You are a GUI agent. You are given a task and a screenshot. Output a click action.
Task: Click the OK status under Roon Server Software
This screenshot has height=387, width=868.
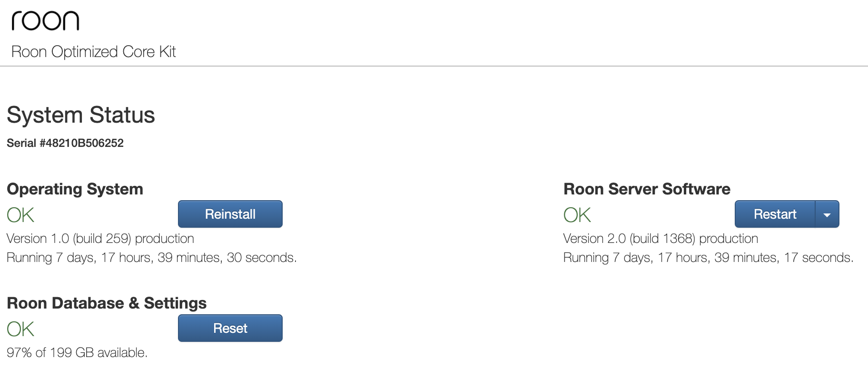(577, 215)
